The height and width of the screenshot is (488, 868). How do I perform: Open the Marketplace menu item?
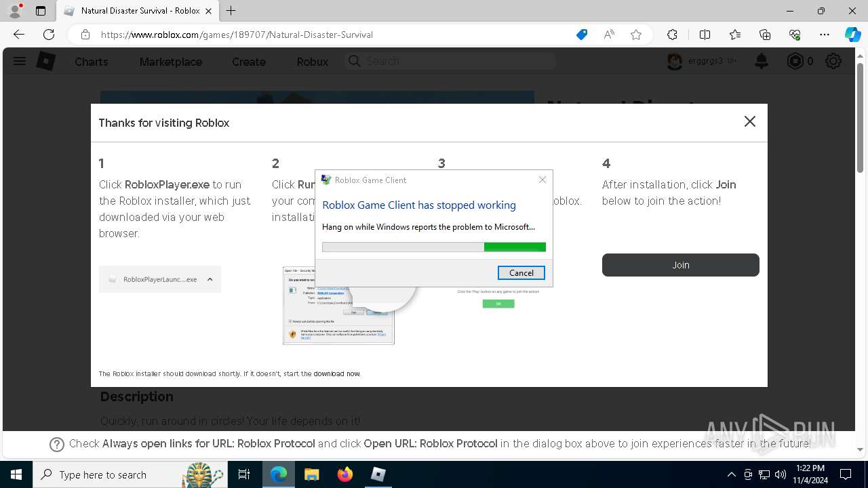(x=171, y=62)
